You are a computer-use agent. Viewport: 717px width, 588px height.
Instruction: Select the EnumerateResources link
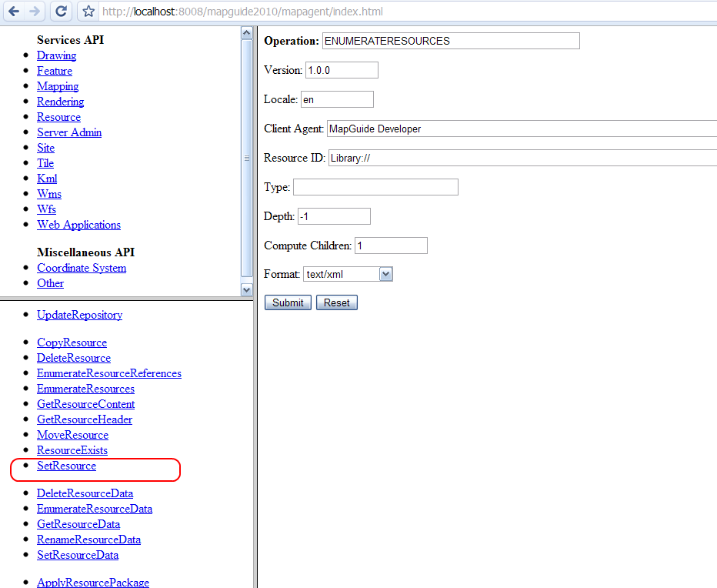click(85, 389)
